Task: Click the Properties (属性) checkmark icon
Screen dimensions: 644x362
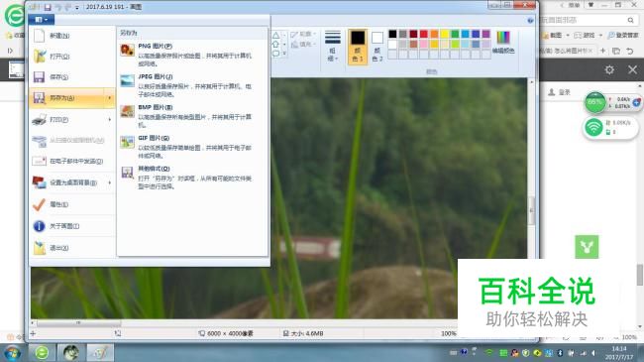Action: [x=39, y=204]
